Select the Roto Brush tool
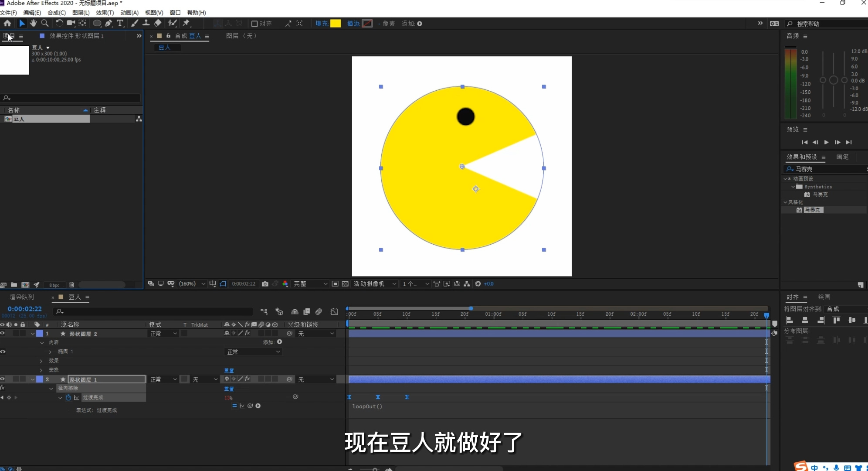This screenshot has height=471, width=868. click(173, 23)
